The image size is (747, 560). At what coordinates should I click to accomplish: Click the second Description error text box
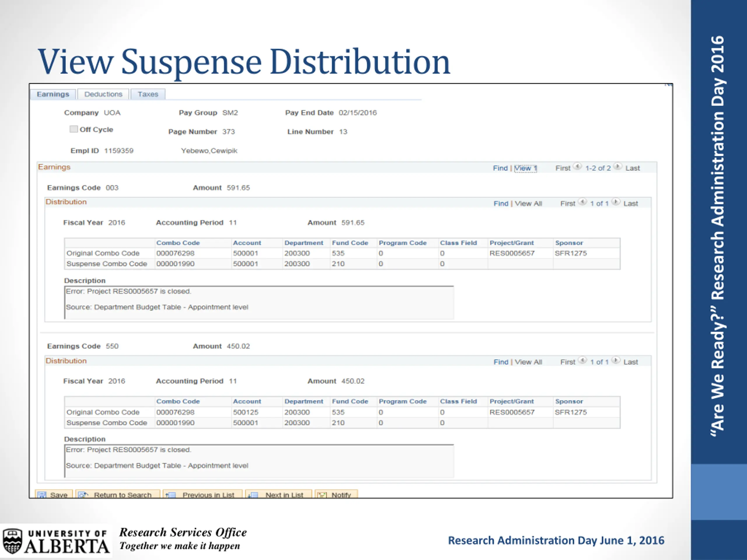pos(259,461)
